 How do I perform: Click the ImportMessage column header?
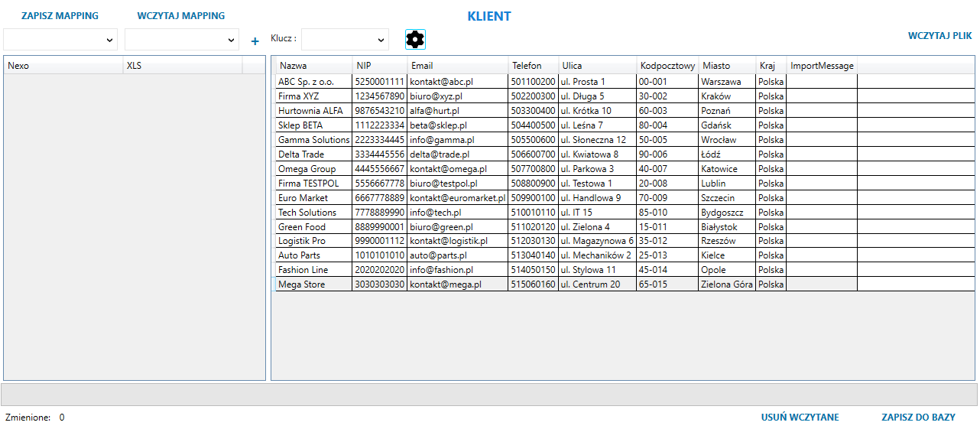click(x=822, y=66)
